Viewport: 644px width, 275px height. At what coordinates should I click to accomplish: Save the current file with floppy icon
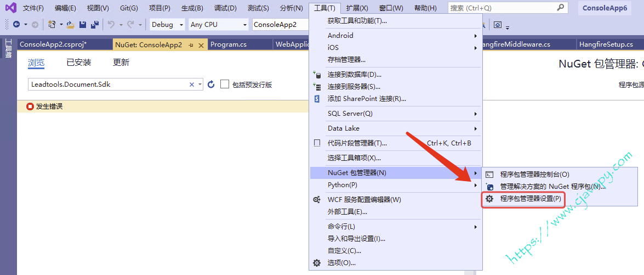coord(83,25)
